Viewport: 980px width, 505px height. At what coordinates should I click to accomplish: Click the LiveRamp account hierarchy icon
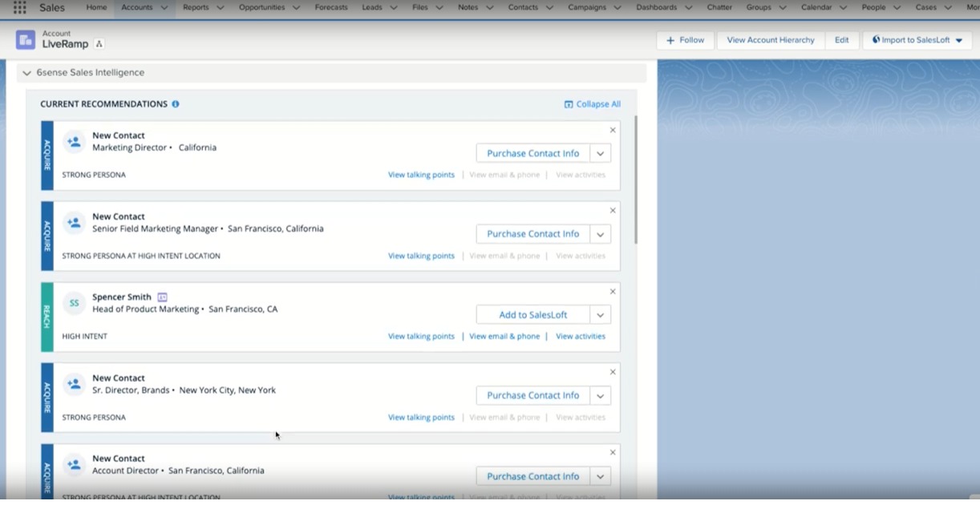click(x=99, y=44)
